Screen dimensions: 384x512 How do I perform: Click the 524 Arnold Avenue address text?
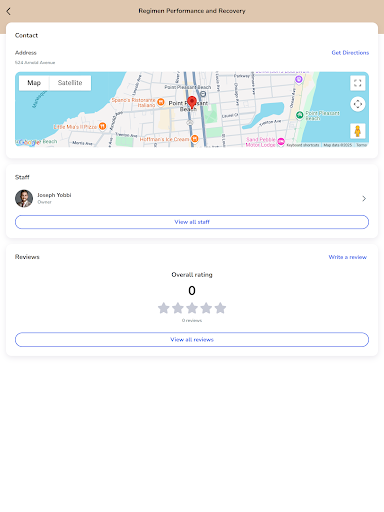(35, 62)
